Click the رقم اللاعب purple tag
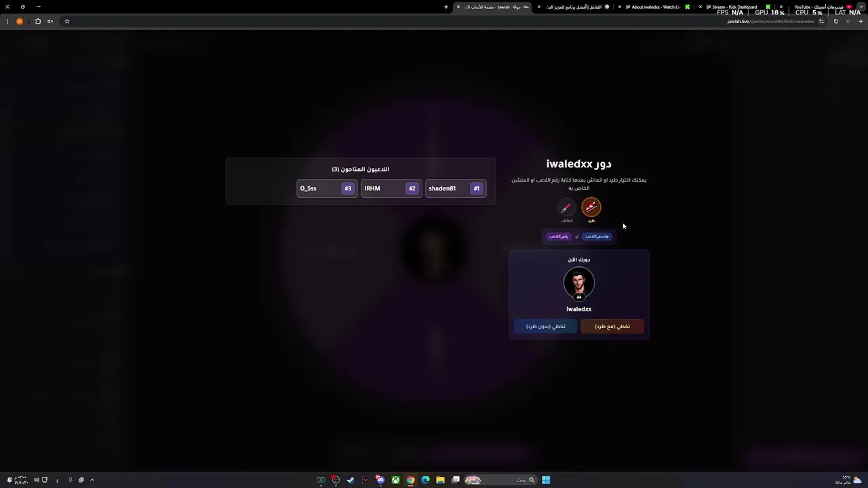This screenshot has height=488, width=868. (559, 237)
